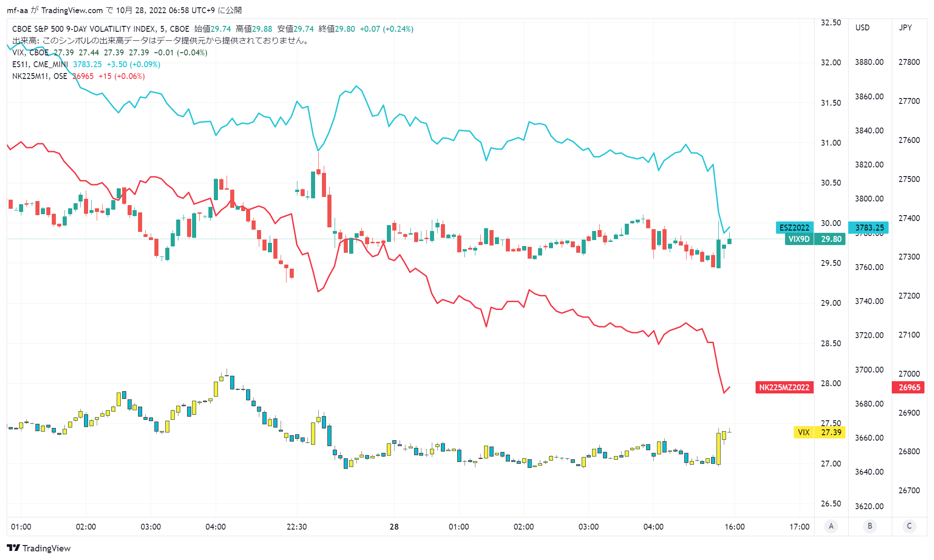The height and width of the screenshot is (560, 934).
Task: Click the ESZ2022 price label
Action: (x=794, y=228)
